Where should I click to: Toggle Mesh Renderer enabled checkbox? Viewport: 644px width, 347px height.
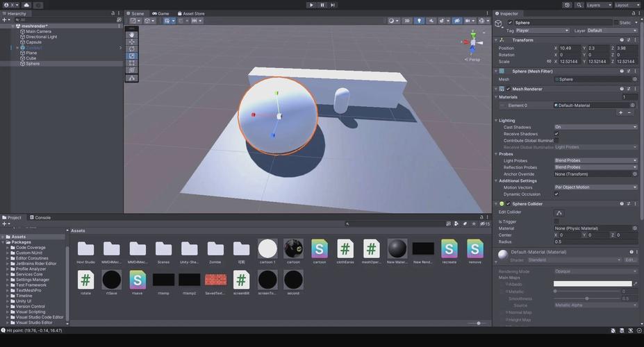tap(508, 89)
